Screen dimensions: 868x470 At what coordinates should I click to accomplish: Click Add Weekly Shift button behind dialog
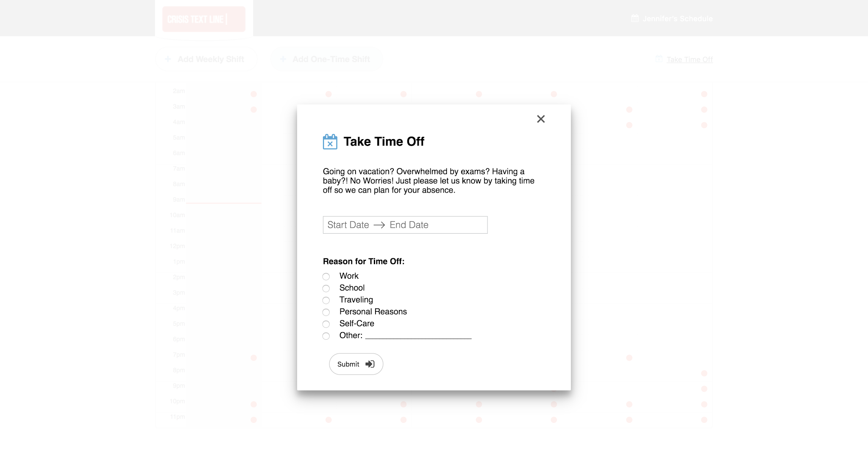click(x=206, y=59)
